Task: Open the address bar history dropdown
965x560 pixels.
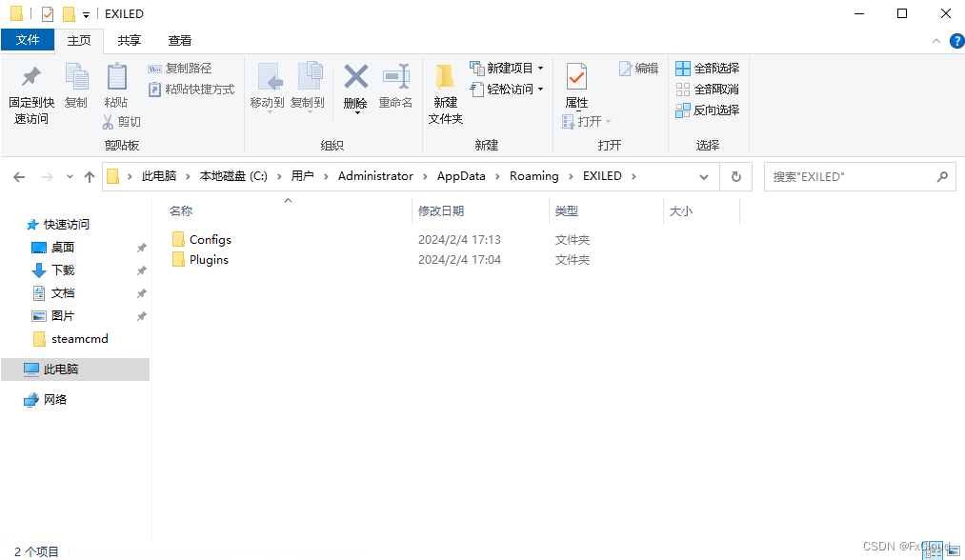Action: click(x=703, y=177)
